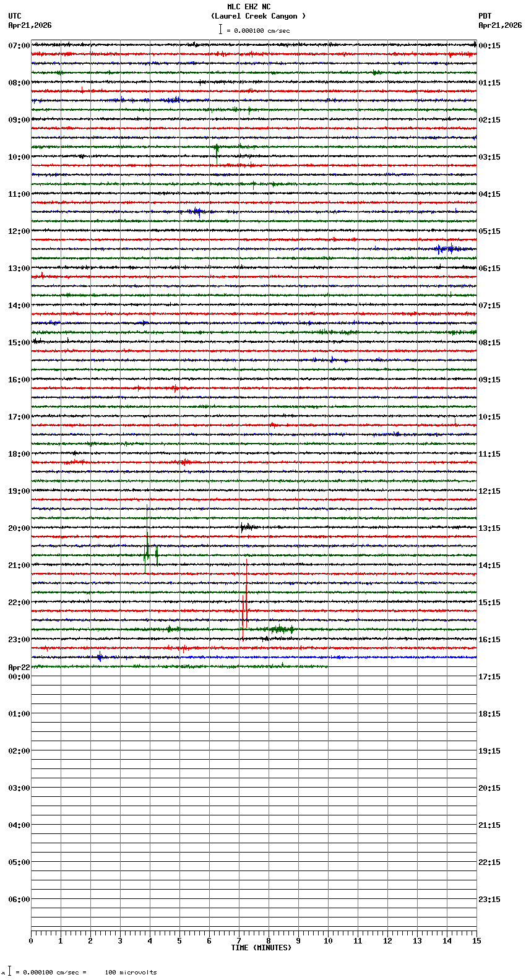The width and height of the screenshot is (526, 980).
Task: Click the '08:00' UTC time label
Action: 19,83
